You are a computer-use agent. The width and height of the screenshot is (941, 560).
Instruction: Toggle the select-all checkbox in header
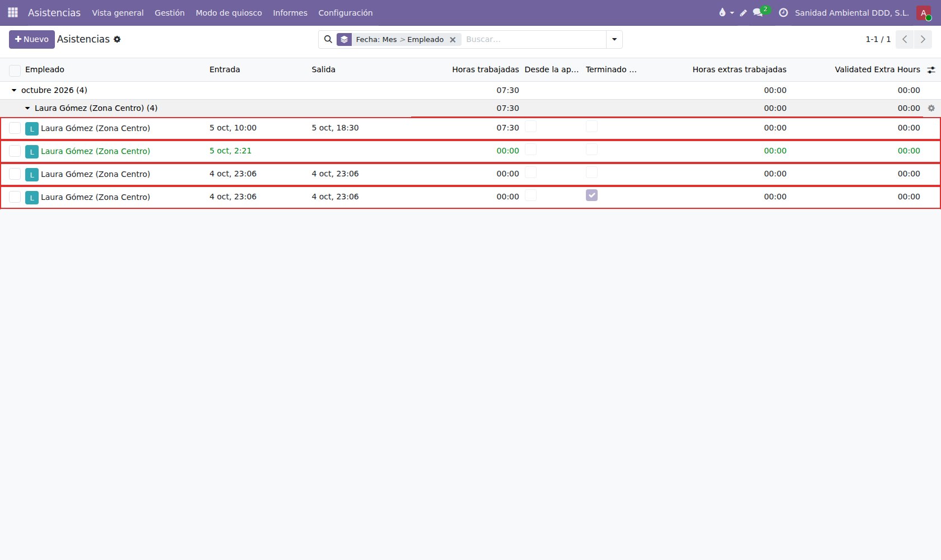click(15, 70)
